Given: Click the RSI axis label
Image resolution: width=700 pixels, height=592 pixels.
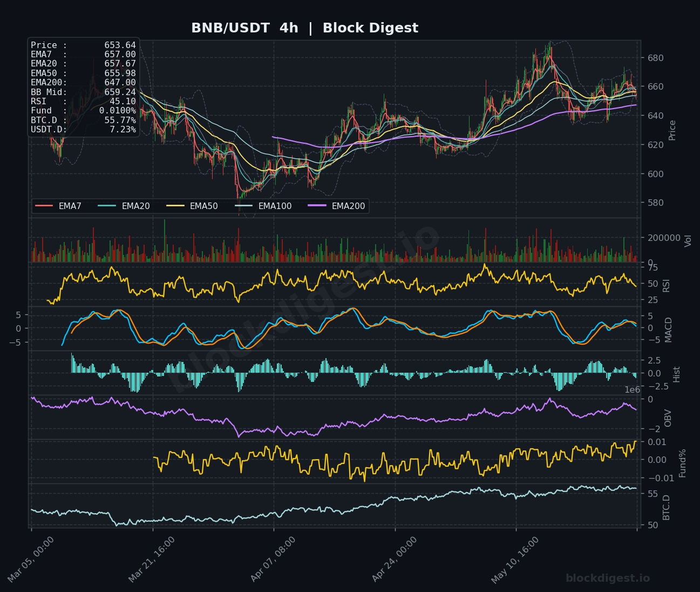Looking at the screenshot, I should click(x=666, y=285).
